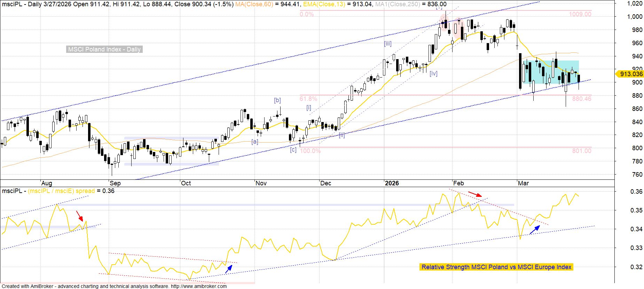644x289 pixels.
Task: Click the Nov marker on the time axis
Action: (261, 183)
